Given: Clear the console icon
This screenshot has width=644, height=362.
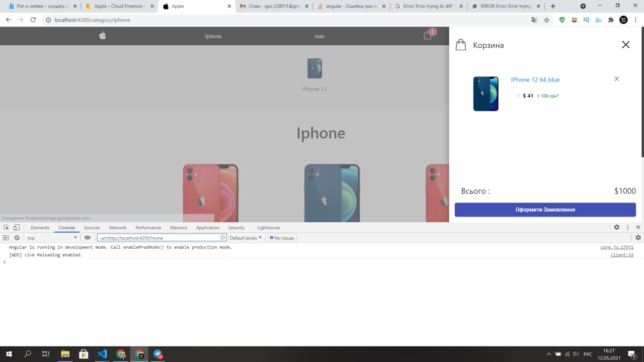Looking at the screenshot, I should [x=17, y=238].
